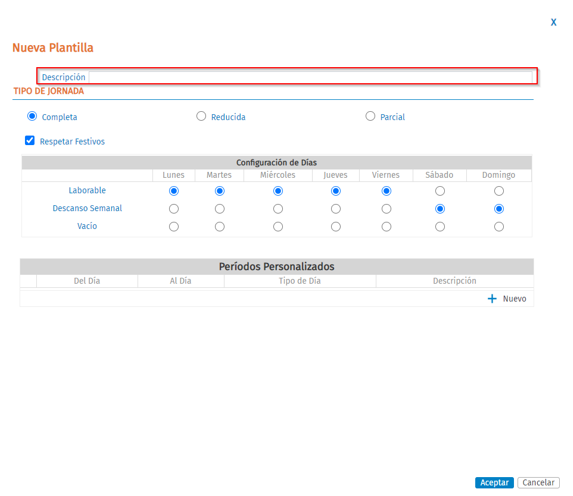The height and width of the screenshot is (496, 573).
Task: Set Lunes as Laborable
Action: [174, 191]
